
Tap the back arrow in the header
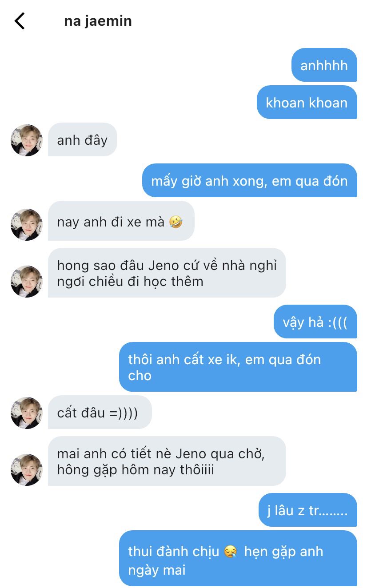(x=20, y=21)
